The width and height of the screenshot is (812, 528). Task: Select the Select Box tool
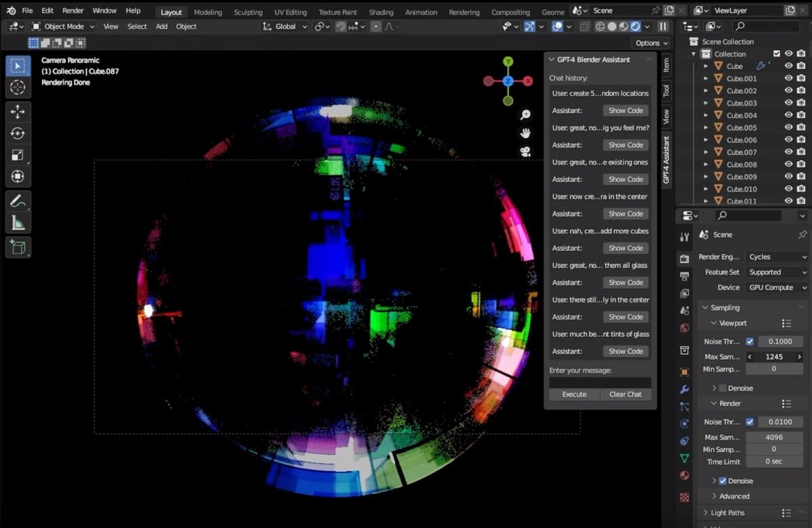pyautogui.click(x=18, y=66)
